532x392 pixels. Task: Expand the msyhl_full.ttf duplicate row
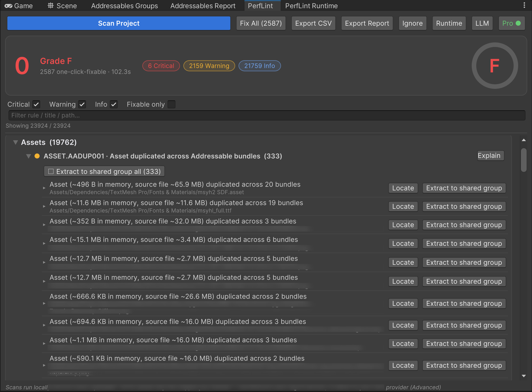click(x=44, y=206)
